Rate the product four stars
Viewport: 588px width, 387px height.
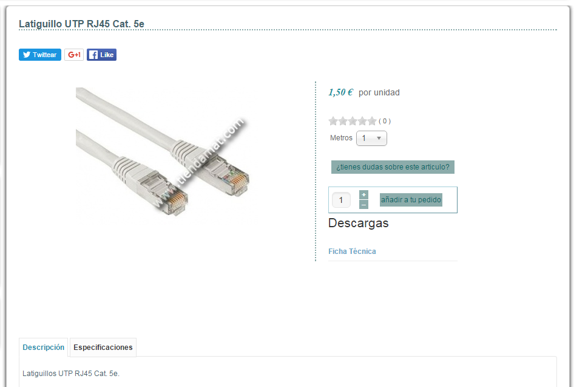point(362,121)
